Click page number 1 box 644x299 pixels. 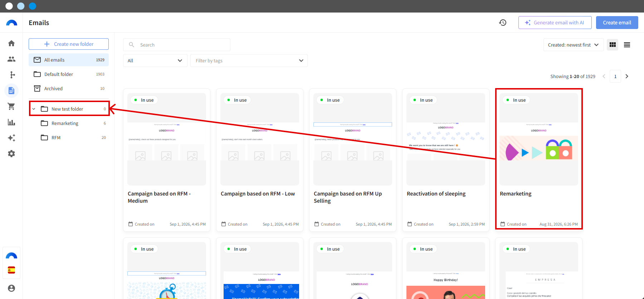click(615, 76)
